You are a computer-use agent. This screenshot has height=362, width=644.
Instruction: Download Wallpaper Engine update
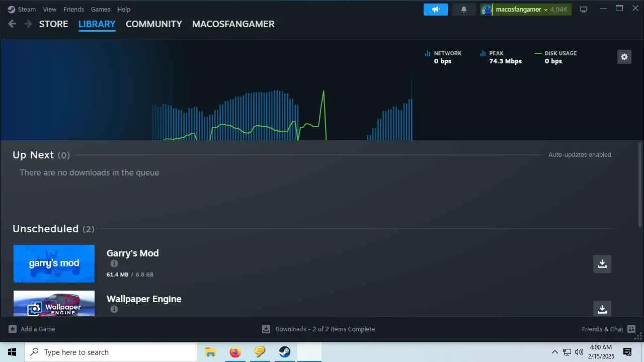point(602,309)
